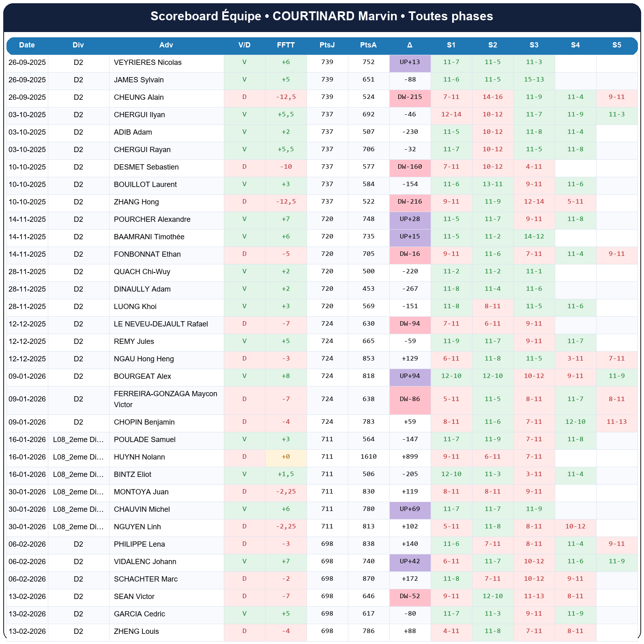Open opponent VEYRIERES Nicolas
The height and width of the screenshot is (644, 644).
pyautogui.click(x=148, y=62)
